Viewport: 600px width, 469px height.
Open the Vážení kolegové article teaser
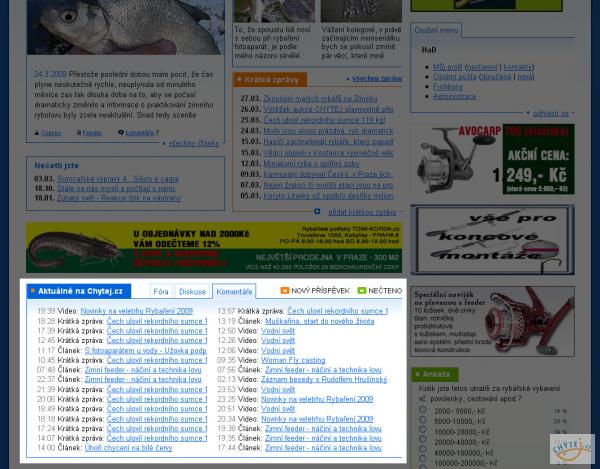pyautogui.click(x=361, y=42)
